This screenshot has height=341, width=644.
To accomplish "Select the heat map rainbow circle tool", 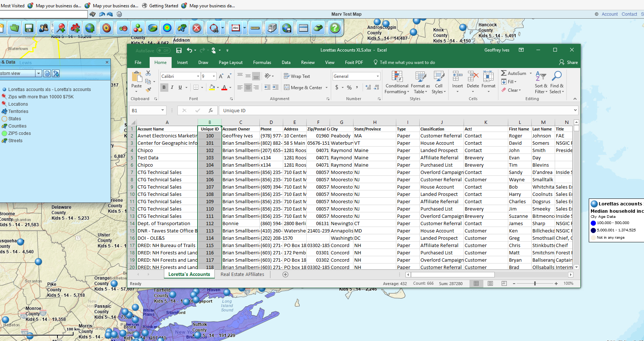I will (x=167, y=28).
